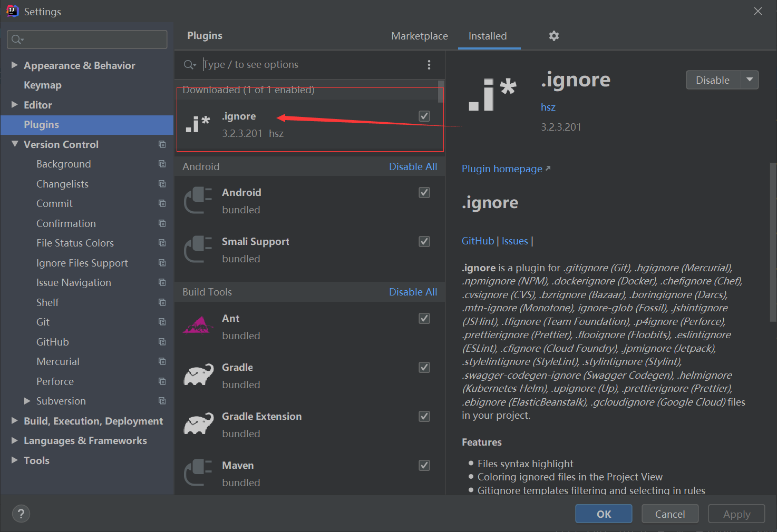
Task: Click the IntelliJ logo in the Settings title bar
Action: 12,11
